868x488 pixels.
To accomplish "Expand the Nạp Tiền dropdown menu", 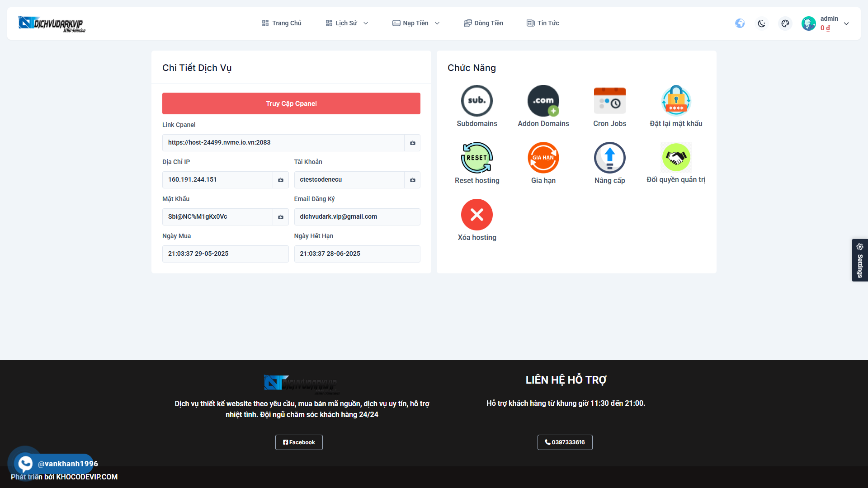I will pos(415,23).
